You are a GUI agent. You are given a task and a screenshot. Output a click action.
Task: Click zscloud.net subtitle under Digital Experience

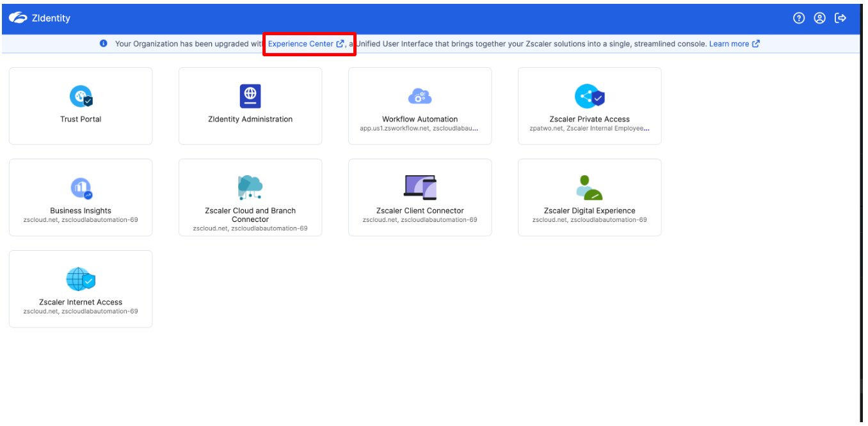(x=590, y=219)
